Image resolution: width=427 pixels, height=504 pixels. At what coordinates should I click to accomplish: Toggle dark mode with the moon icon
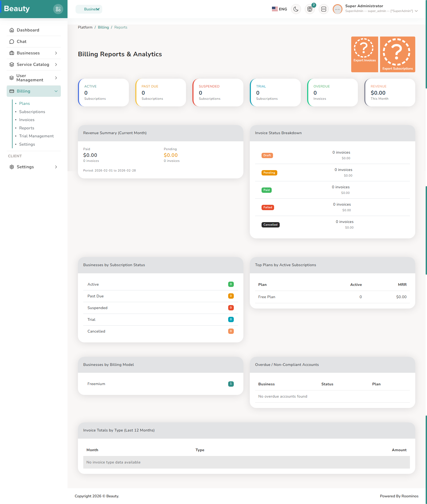point(296,9)
